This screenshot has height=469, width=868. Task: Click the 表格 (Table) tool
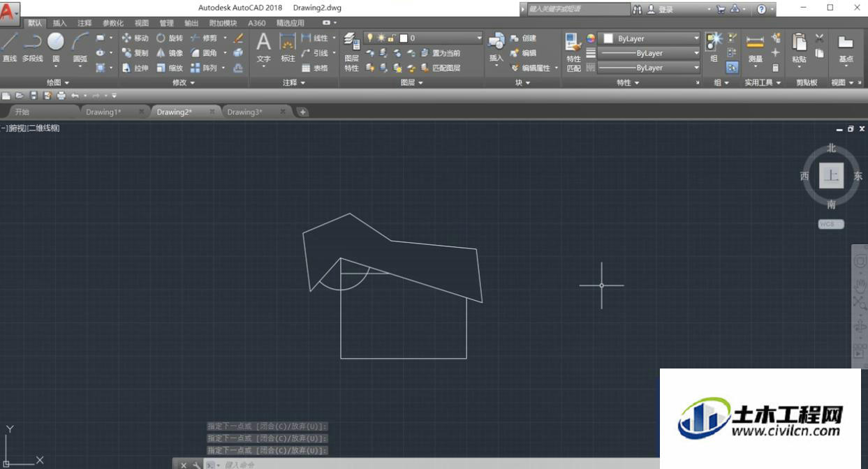click(314, 68)
